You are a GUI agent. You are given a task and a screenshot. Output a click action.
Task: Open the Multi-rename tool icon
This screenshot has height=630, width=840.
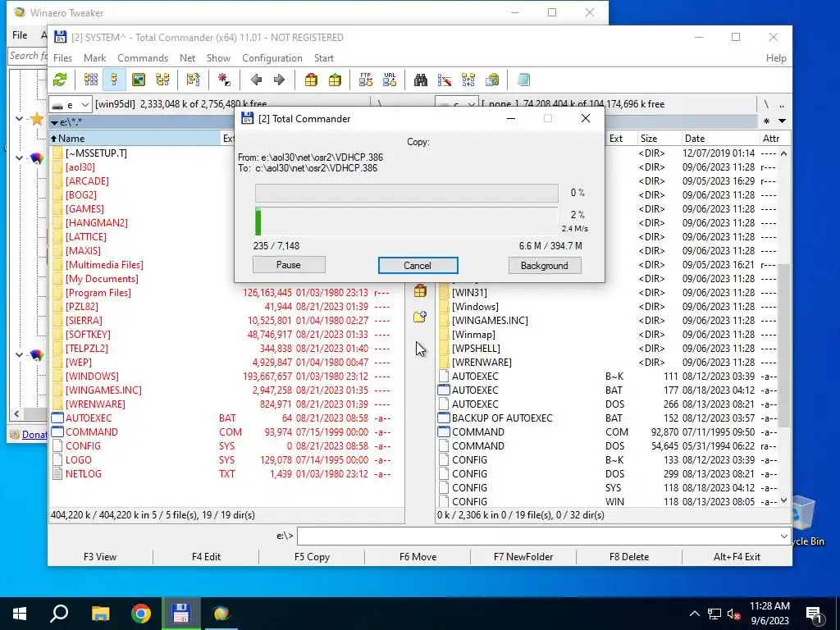tap(445, 80)
